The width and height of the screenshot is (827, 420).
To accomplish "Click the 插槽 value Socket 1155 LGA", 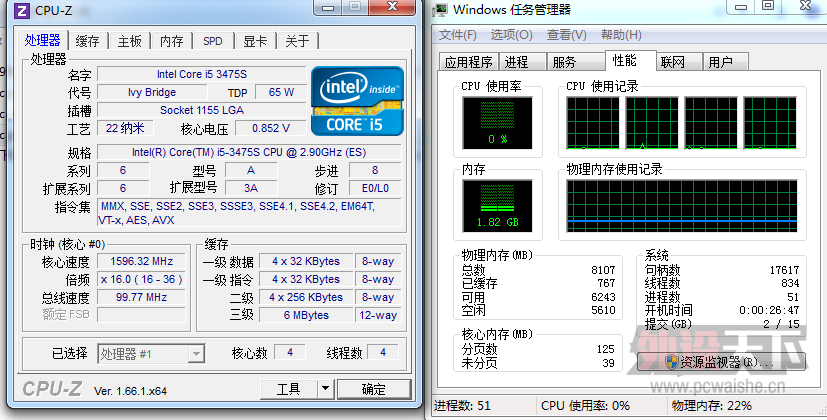I will [201, 110].
